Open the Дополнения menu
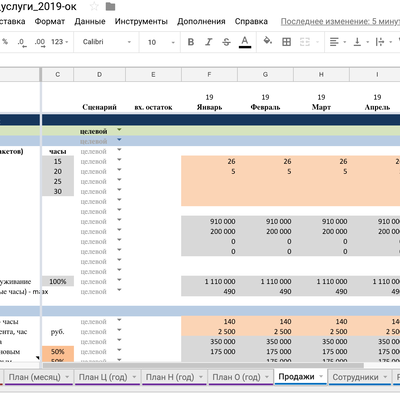 [201, 21]
